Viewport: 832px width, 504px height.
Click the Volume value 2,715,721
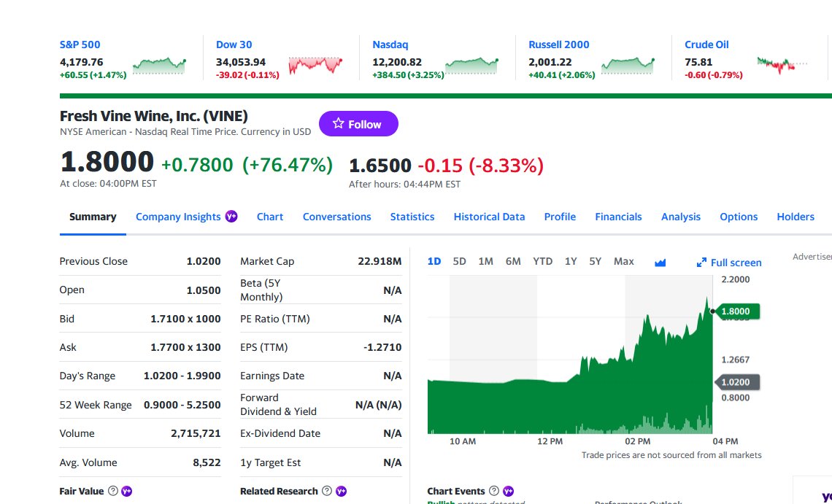tap(196, 433)
